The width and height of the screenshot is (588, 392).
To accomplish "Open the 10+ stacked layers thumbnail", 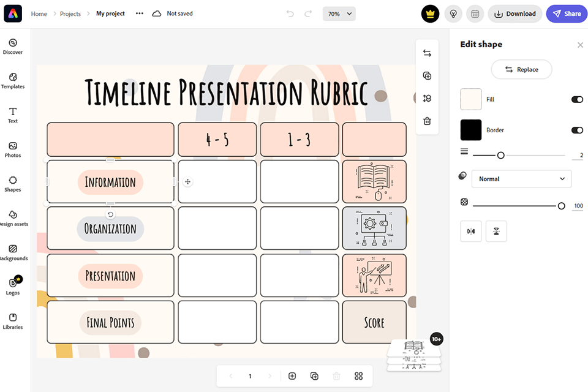I will click(x=414, y=355).
